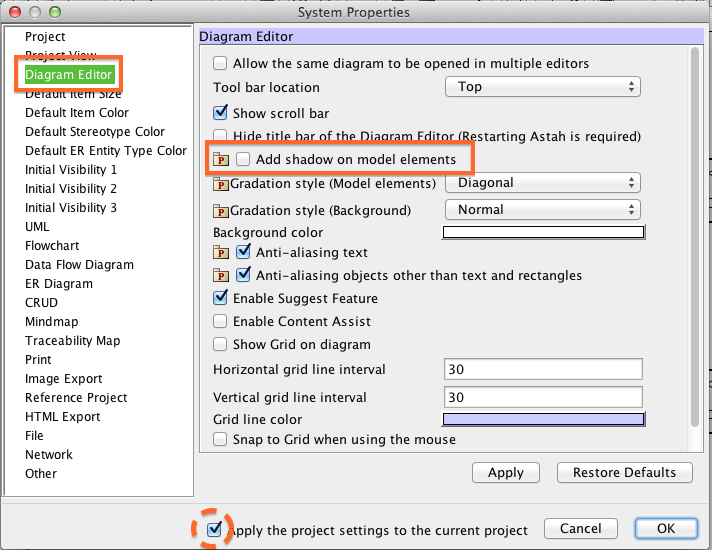Click the project icon beside Add shadow option
This screenshot has width=712, height=550.
coord(221,160)
